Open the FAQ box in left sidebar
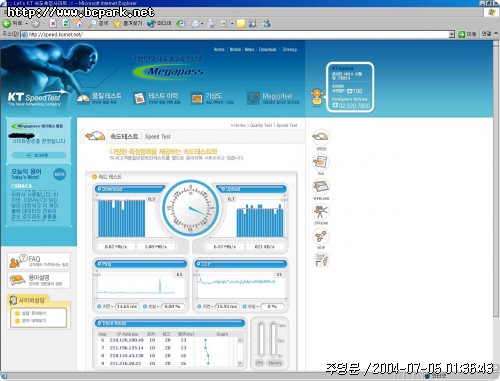Viewport: 500px width, 381px height. (39, 261)
